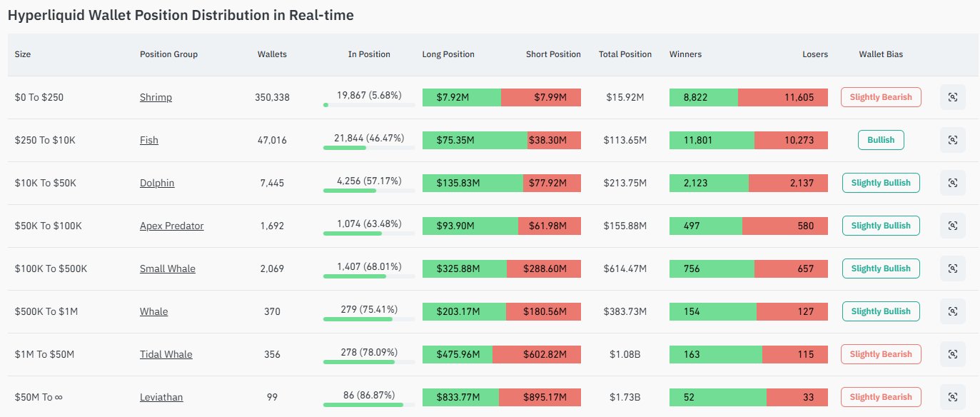980x417 pixels.
Task: Click Slightly Bearish badge in Shrimp row
Action: pos(881,97)
